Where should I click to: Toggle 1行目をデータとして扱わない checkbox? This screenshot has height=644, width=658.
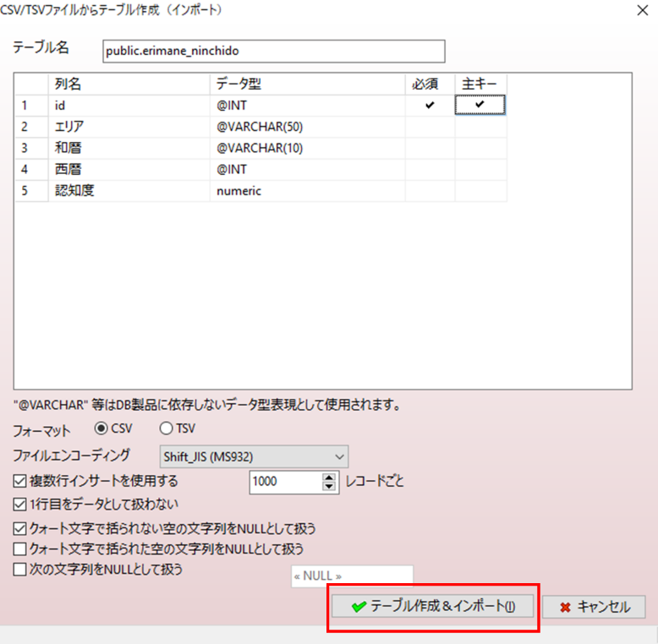(19, 504)
